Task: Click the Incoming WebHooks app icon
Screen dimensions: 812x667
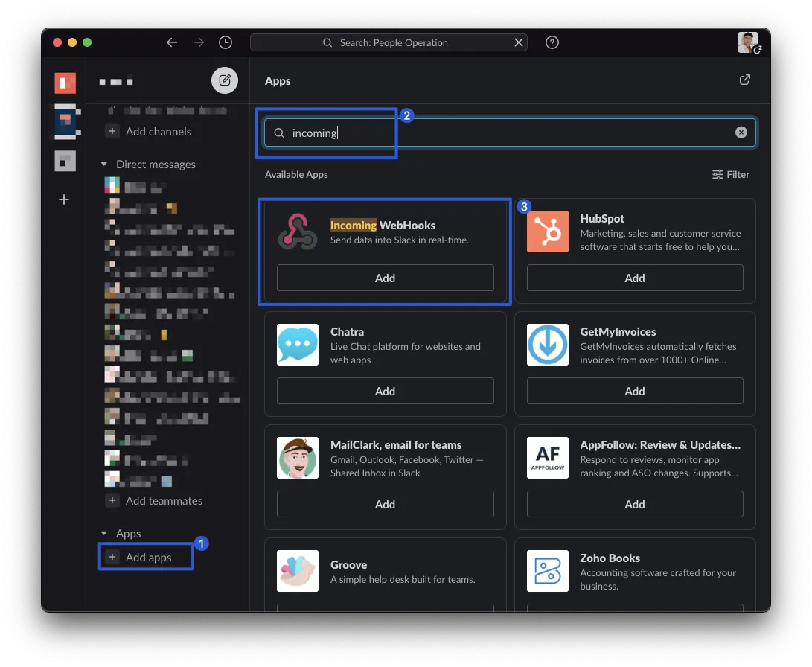Action: [x=298, y=232]
